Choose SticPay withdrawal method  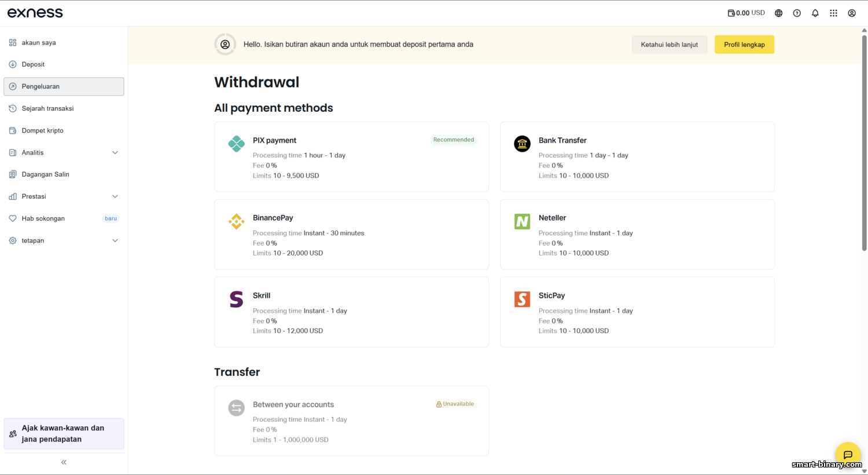tap(637, 312)
